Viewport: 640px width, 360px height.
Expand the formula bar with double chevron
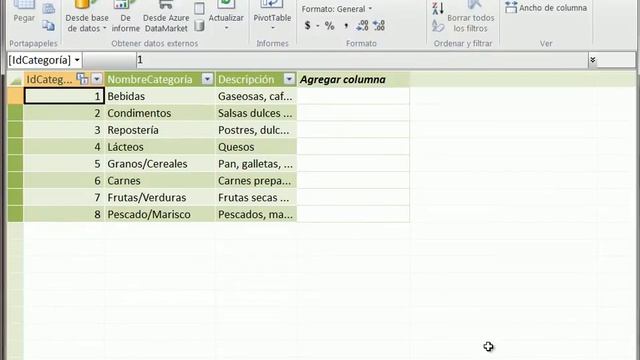tap(592, 60)
